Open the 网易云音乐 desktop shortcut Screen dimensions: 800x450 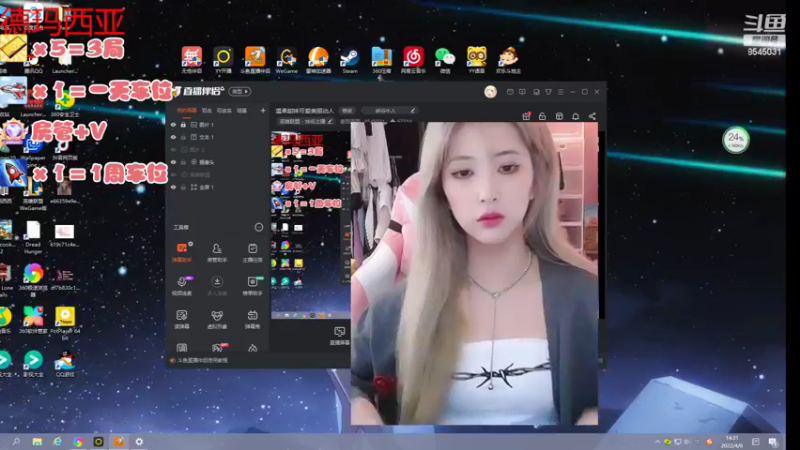[413, 60]
